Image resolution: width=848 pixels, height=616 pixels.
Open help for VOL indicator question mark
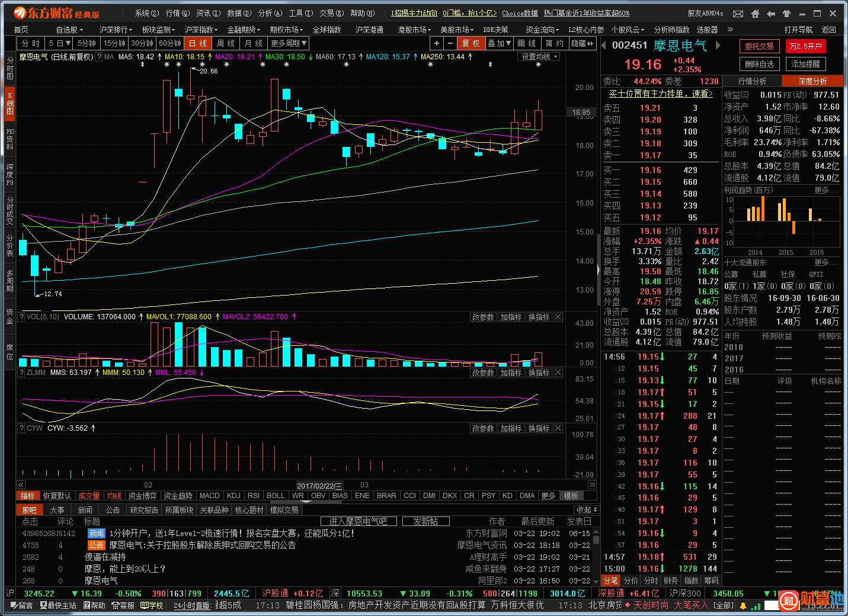(x=21, y=317)
